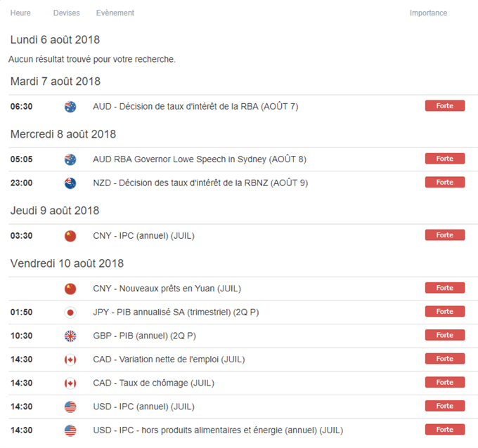Open the CNY - IPC (annuel) (JUIL) event
This screenshot has width=478, height=448.
[x=143, y=236]
